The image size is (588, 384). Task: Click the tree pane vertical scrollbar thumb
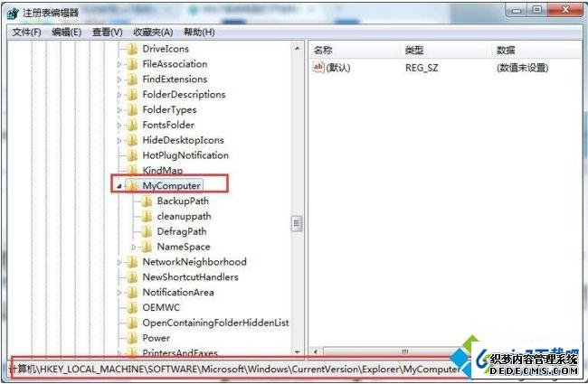point(297,224)
